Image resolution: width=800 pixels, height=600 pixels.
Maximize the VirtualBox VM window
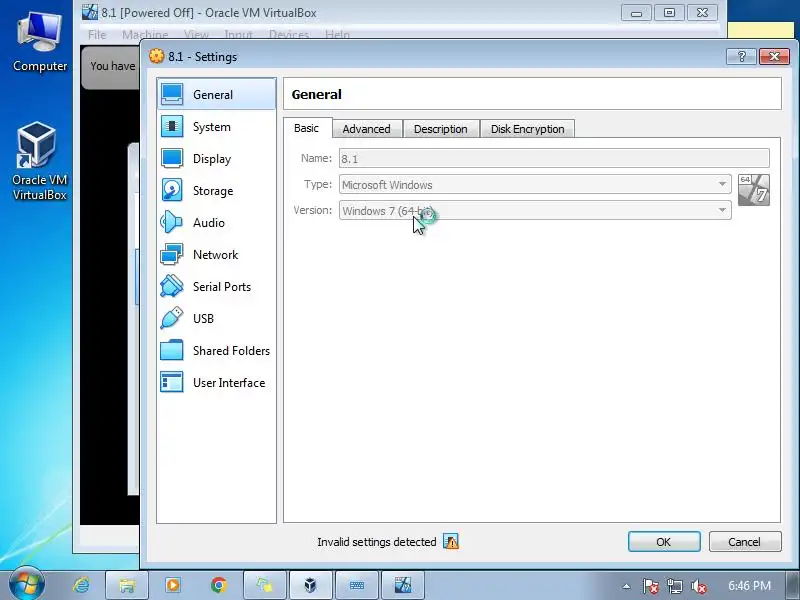669,13
